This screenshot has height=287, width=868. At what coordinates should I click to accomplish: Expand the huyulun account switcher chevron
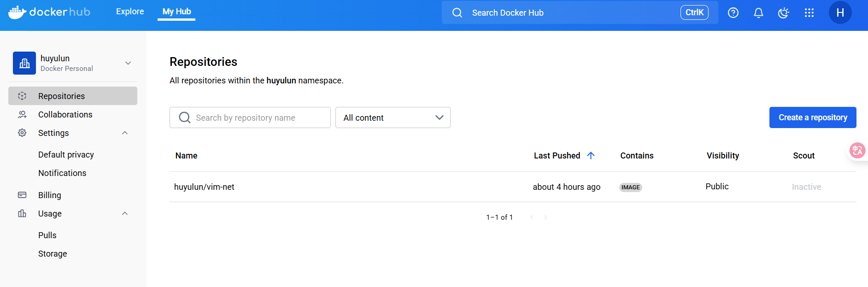128,63
